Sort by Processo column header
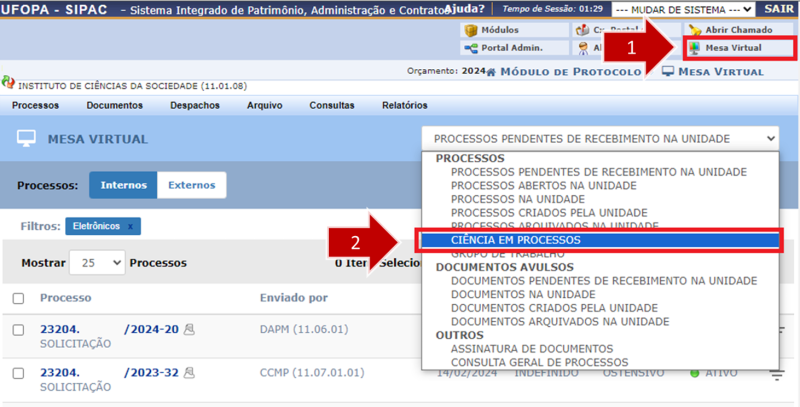 coord(66,298)
